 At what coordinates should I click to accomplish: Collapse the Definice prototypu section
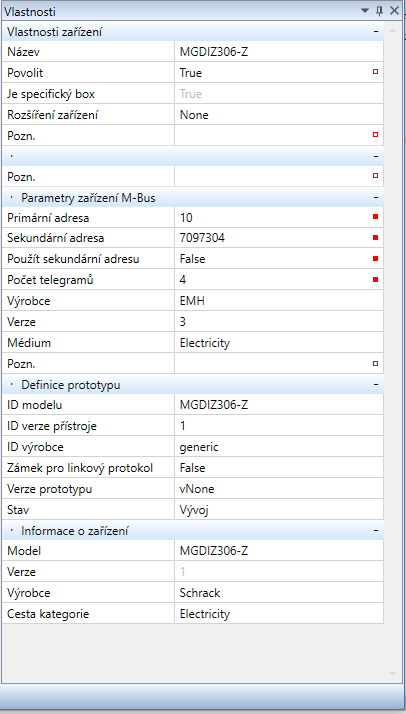point(376,385)
